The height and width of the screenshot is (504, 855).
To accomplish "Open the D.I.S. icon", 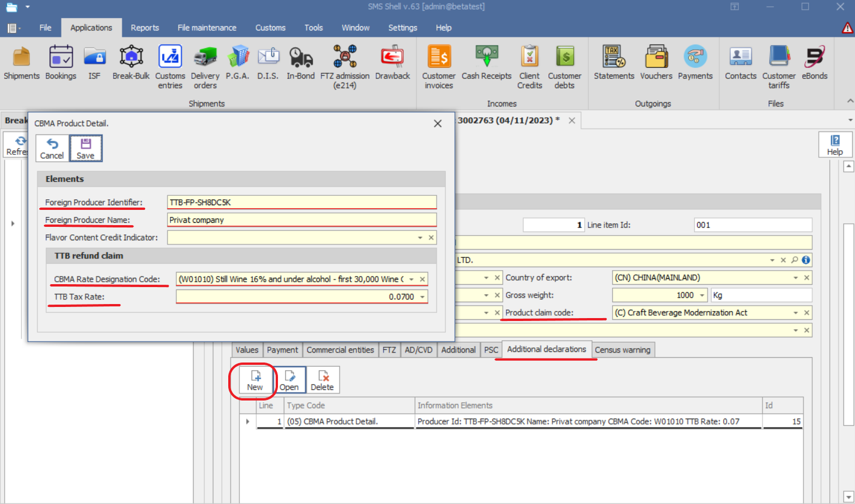I will pos(268,63).
